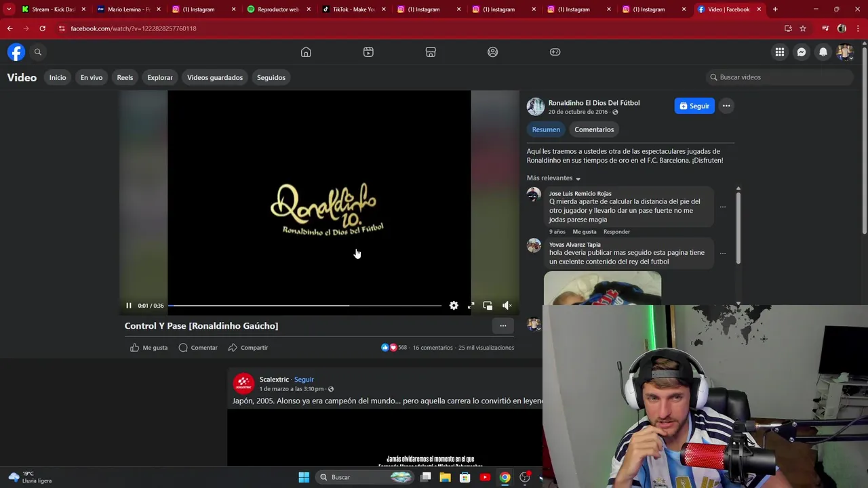Image resolution: width=868 pixels, height=488 pixels.
Task: Open options for Jose Luis Remicio Rojas comment
Action: tap(723, 207)
